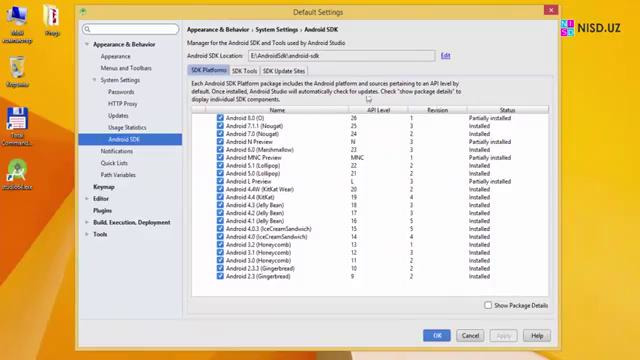Viewport: 640px width, 360px height.
Task: Open the Recycle Bin desktop icon
Action: 17,72
